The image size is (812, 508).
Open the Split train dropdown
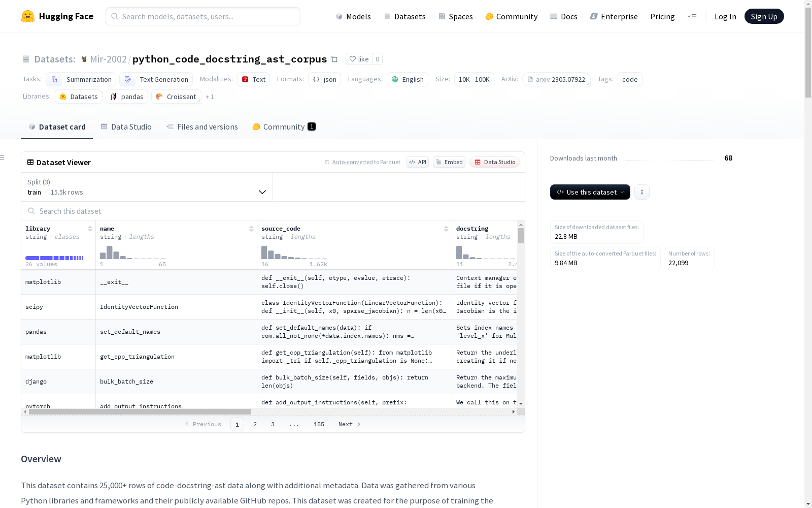point(147,187)
